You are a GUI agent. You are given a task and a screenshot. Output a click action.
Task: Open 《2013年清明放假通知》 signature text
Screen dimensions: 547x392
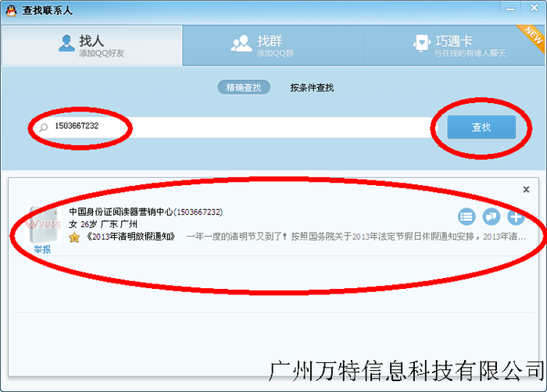tap(130, 237)
